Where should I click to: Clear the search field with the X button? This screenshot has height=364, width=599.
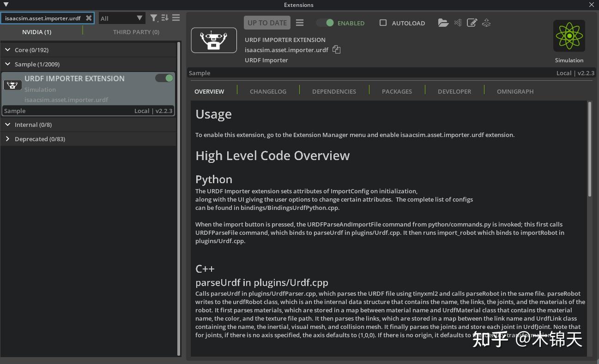[x=89, y=18]
